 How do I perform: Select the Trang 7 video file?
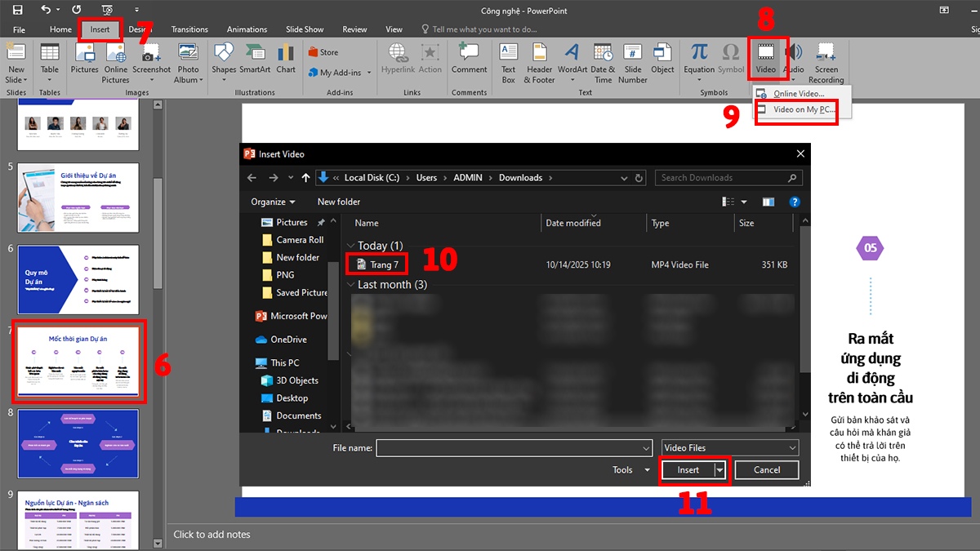click(384, 264)
